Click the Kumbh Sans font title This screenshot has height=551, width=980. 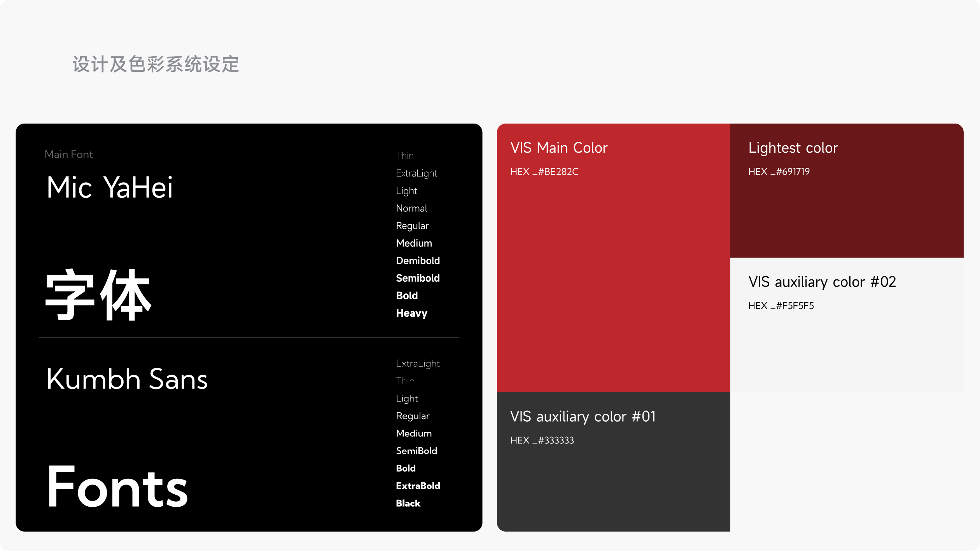click(127, 379)
